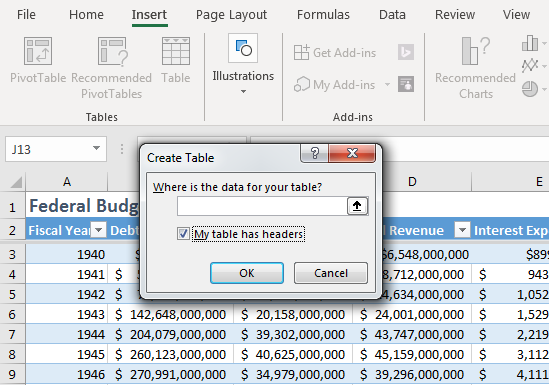
Task: Click the PivotTable icon
Action: pos(38,51)
